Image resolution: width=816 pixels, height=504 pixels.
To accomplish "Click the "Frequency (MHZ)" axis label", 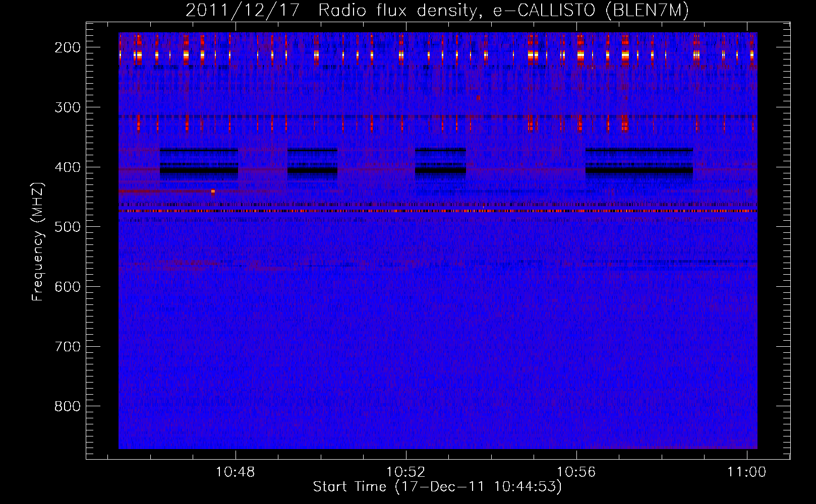I will point(38,241).
